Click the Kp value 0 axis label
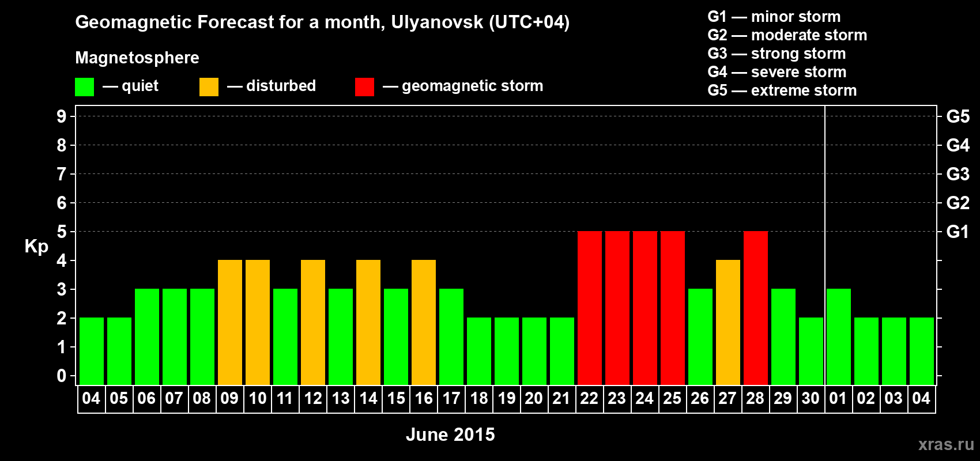This screenshot has width=980, height=461. [62, 376]
